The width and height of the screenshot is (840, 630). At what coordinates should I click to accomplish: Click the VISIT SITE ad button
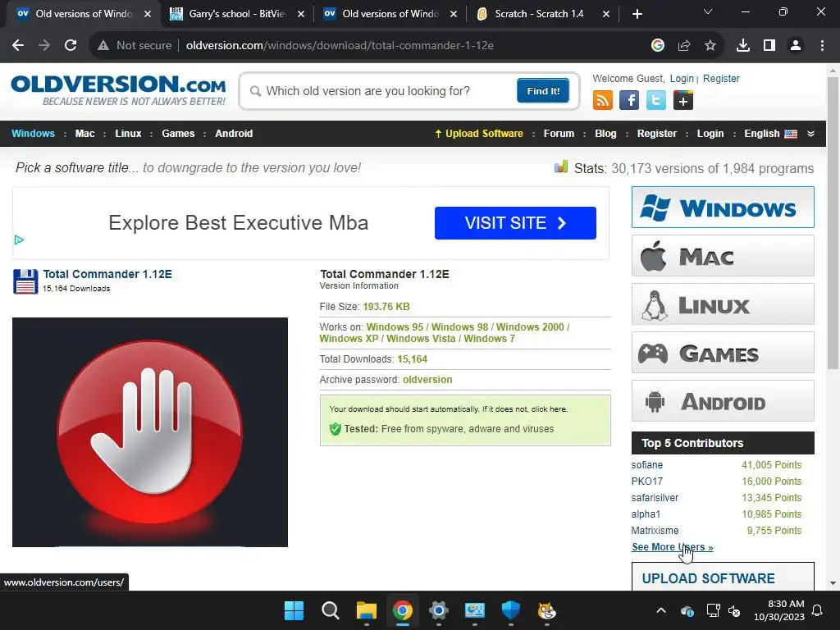tap(515, 223)
